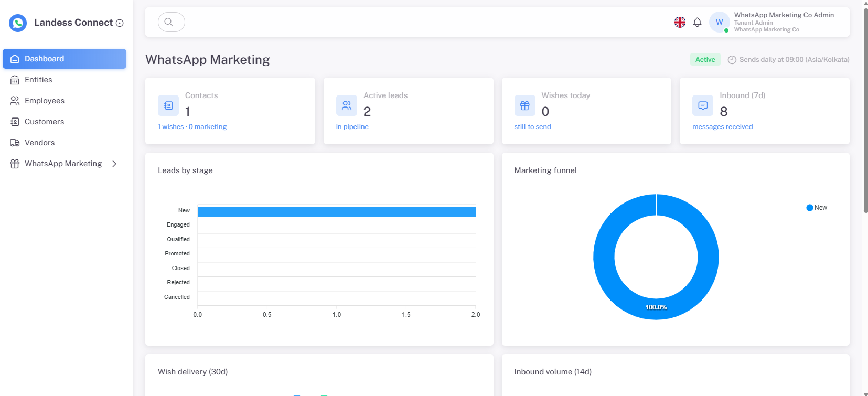Click the Active leads people icon
The height and width of the screenshot is (396, 868).
[347, 105]
